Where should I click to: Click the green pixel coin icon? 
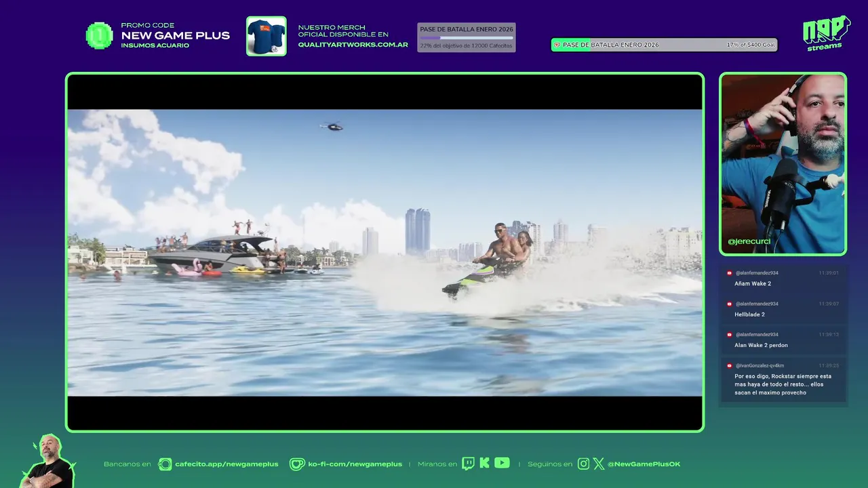coord(99,36)
